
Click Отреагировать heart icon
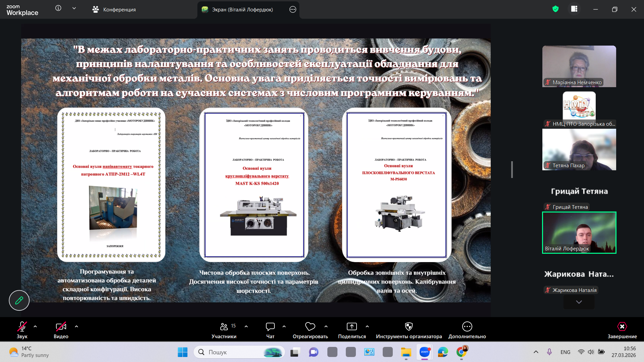coord(310,330)
